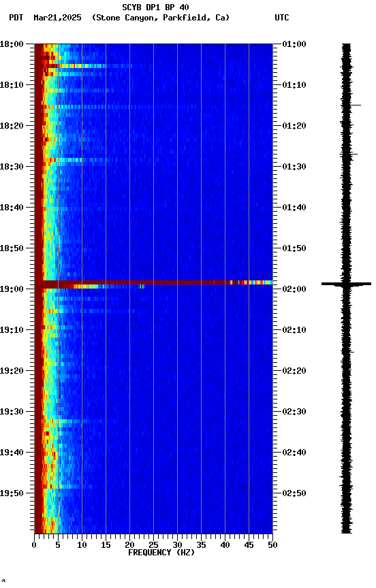The width and height of the screenshot is (376, 588).
Task: Select the UTC timezone label
Action: tap(282, 18)
